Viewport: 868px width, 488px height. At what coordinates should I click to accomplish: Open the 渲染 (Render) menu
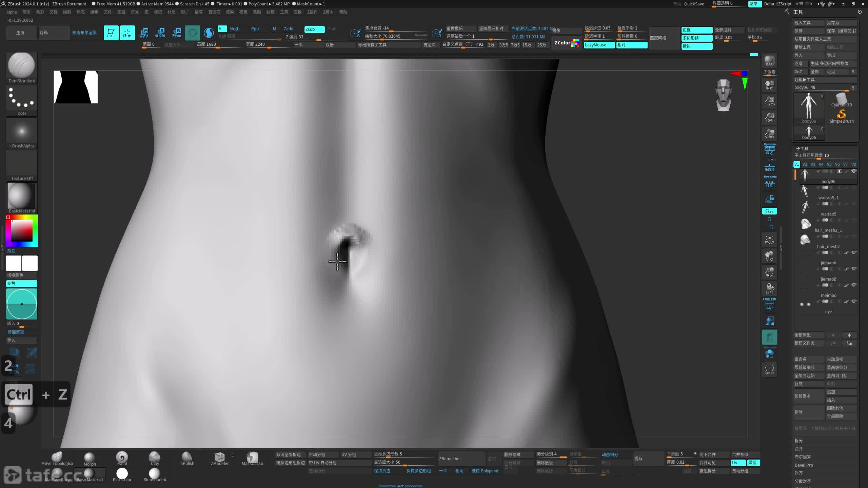[x=230, y=12]
